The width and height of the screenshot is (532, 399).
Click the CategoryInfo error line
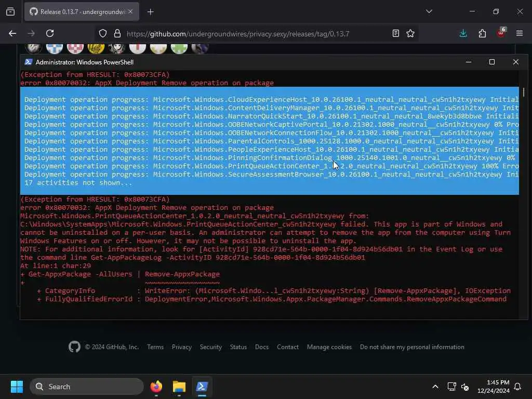273,291
